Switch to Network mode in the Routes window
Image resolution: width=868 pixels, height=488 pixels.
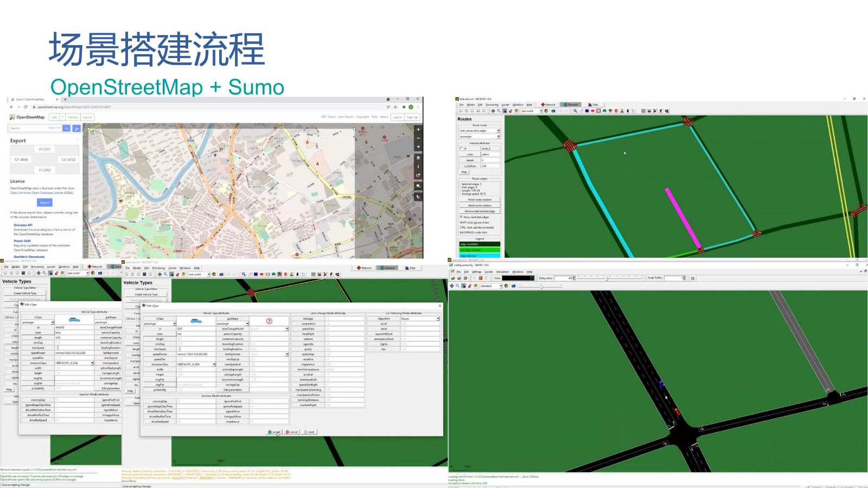548,105
